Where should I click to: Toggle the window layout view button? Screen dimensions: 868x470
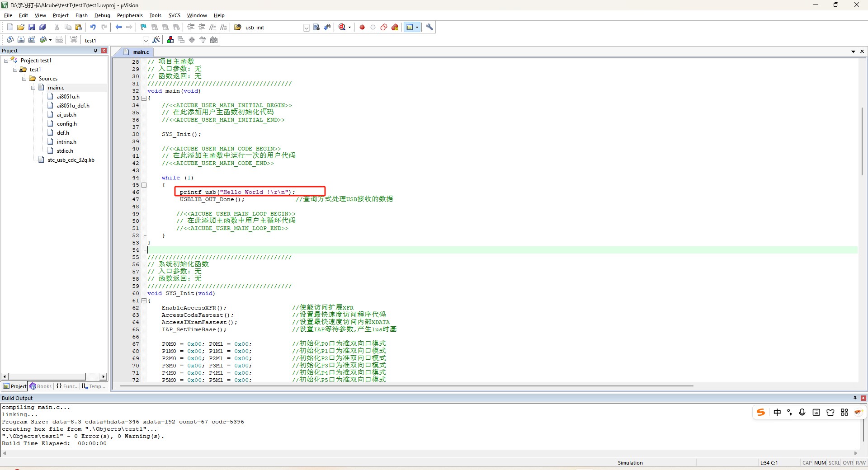pos(410,27)
